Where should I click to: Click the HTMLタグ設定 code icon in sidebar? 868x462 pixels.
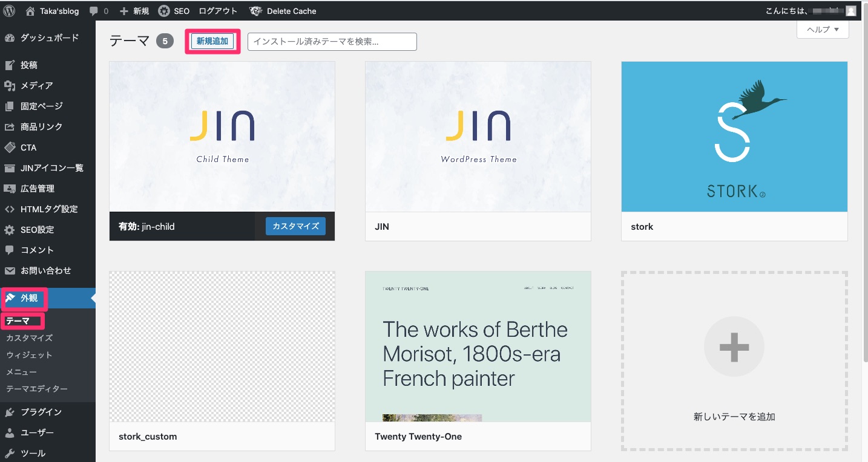point(9,209)
